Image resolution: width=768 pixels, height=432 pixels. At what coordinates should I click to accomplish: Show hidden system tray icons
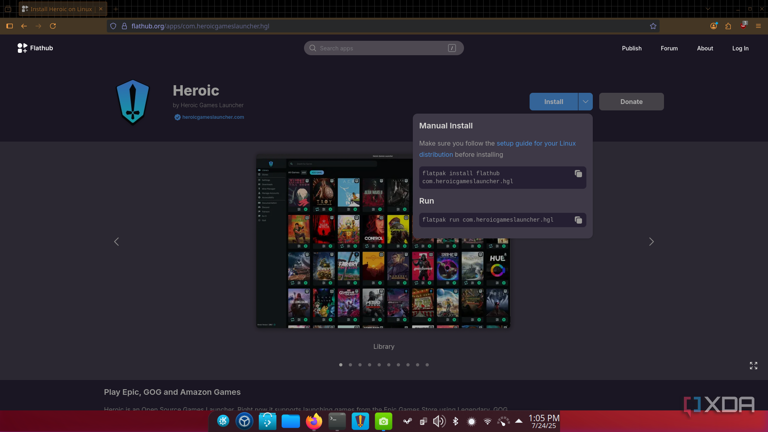[x=518, y=422]
